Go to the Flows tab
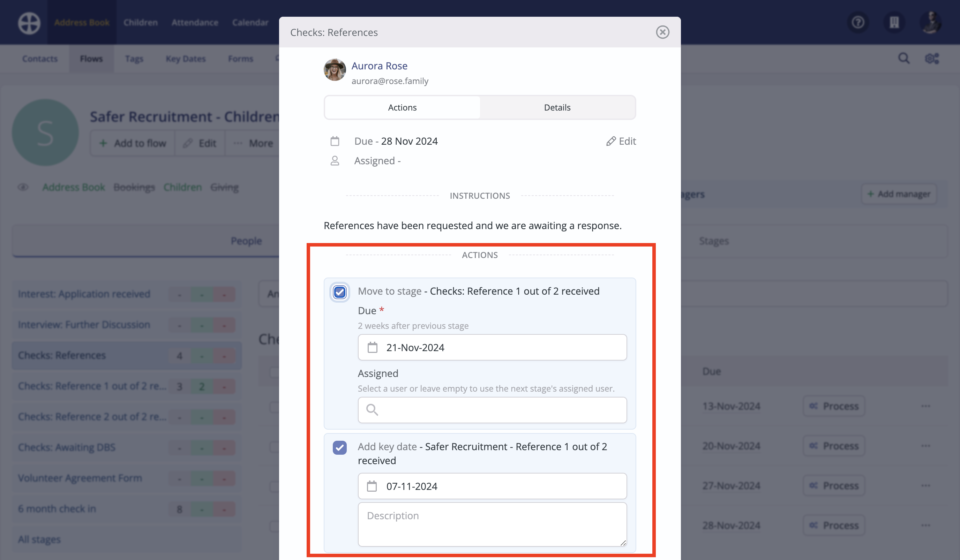This screenshot has width=960, height=560. pos(91,59)
